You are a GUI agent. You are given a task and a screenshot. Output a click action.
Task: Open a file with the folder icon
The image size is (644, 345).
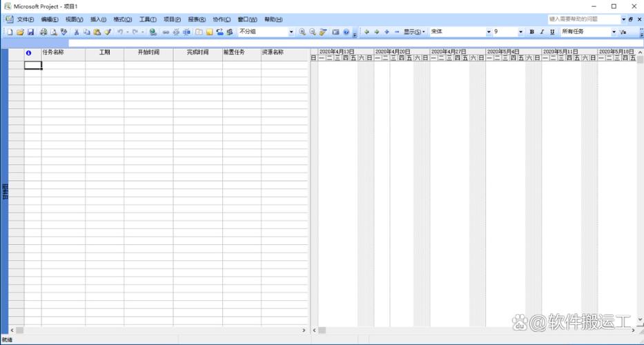(x=20, y=32)
